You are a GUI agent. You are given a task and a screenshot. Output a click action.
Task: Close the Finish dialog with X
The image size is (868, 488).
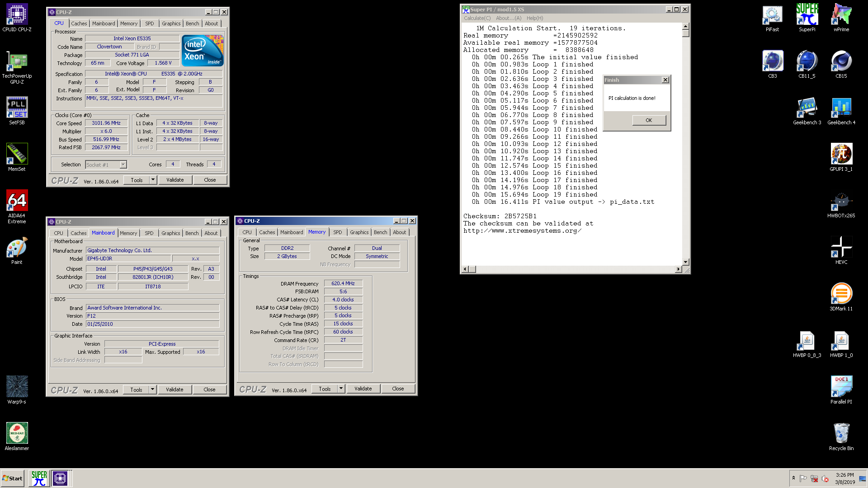pyautogui.click(x=665, y=80)
